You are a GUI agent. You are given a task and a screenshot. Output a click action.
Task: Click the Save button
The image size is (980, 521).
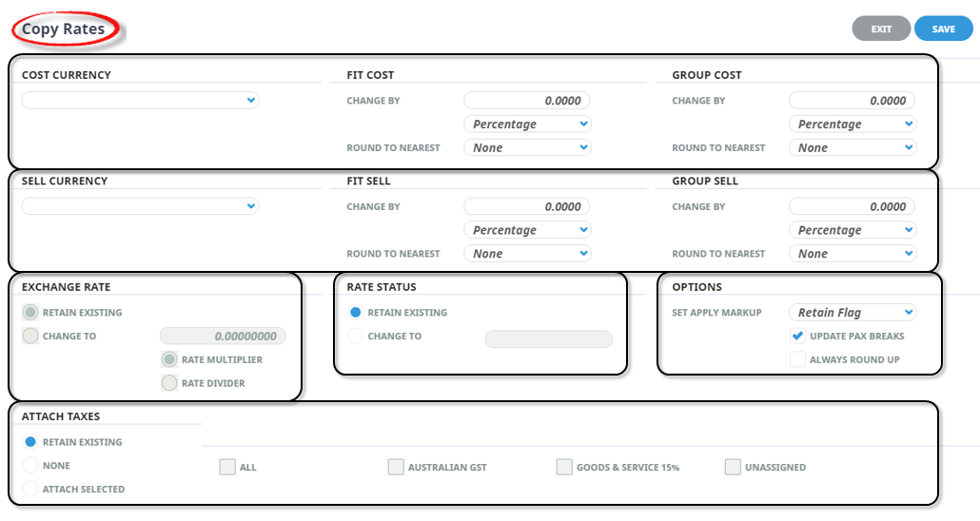[x=943, y=29]
